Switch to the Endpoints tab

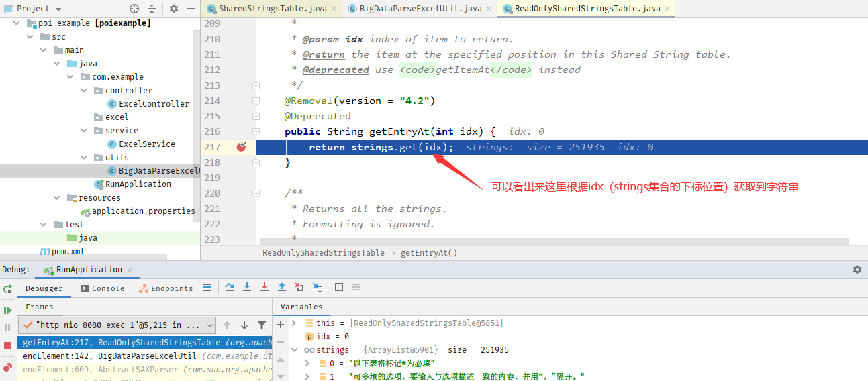coord(166,288)
